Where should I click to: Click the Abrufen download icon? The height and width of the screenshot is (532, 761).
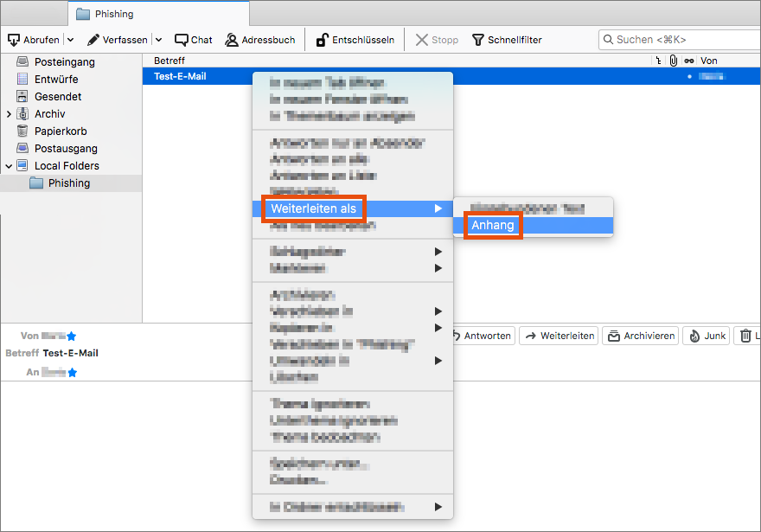(14, 40)
